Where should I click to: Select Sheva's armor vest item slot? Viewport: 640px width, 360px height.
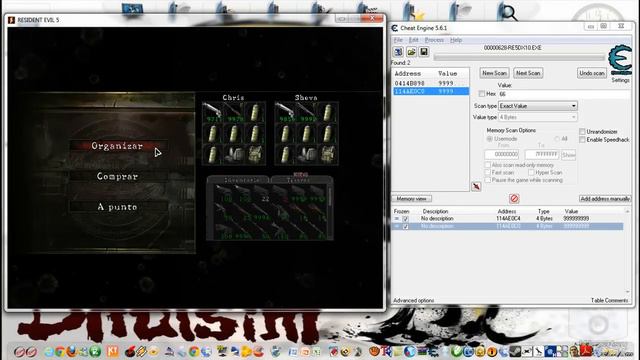click(327, 155)
